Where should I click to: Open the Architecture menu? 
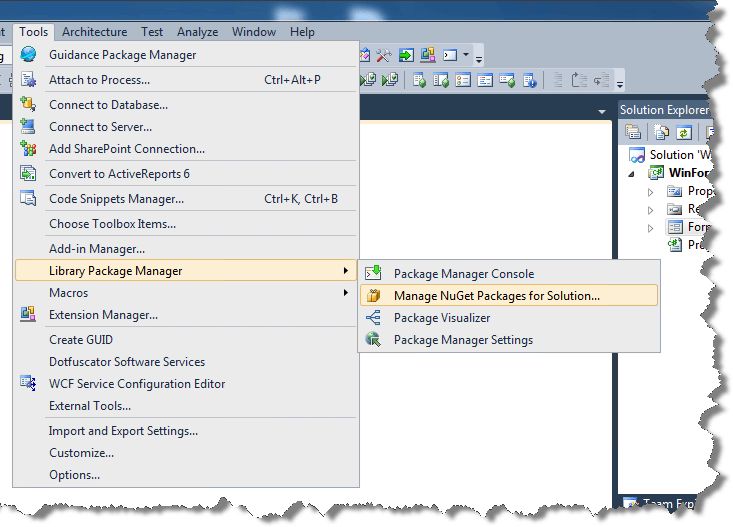(94, 32)
